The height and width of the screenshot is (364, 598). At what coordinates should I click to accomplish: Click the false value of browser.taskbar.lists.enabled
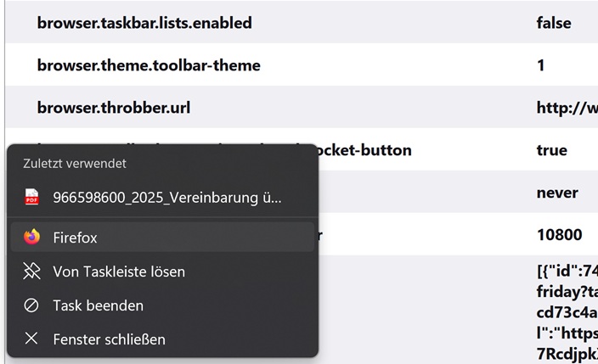point(554,23)
